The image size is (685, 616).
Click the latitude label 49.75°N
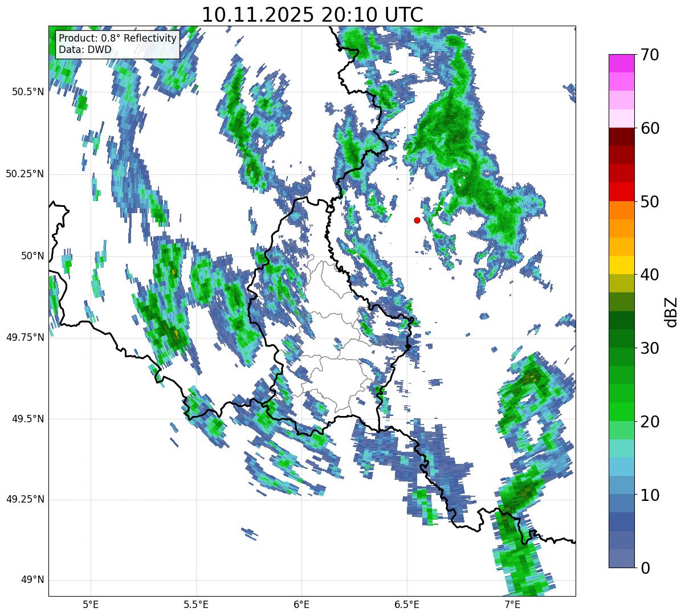click(25, 337)
